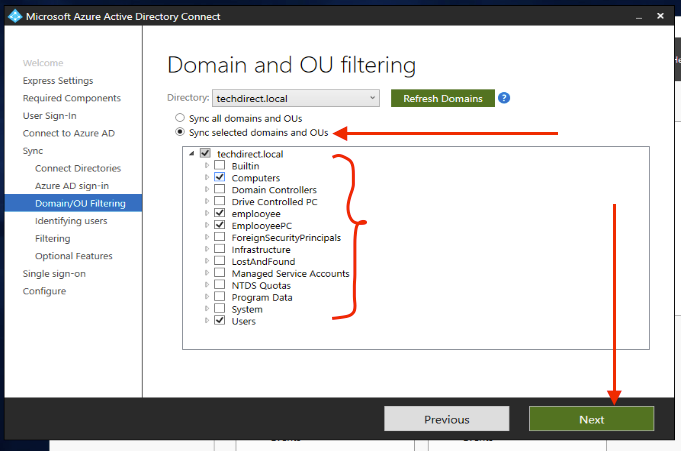
Task: Open Connect to Azure AD step
Action: point(69,133)
